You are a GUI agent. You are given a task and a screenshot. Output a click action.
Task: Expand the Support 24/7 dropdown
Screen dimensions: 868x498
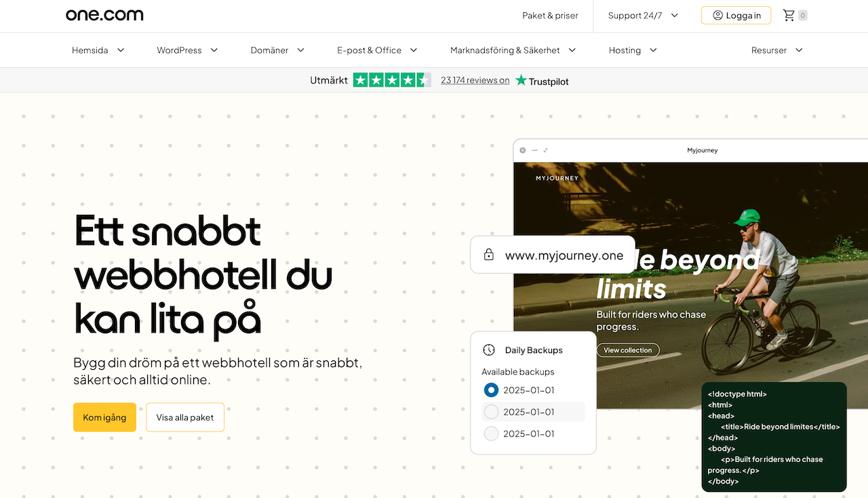pos(643,16)
